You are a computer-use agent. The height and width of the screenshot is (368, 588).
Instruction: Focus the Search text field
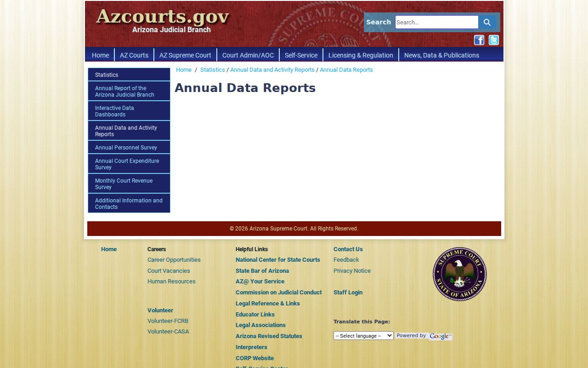click(x=437, y=22)
